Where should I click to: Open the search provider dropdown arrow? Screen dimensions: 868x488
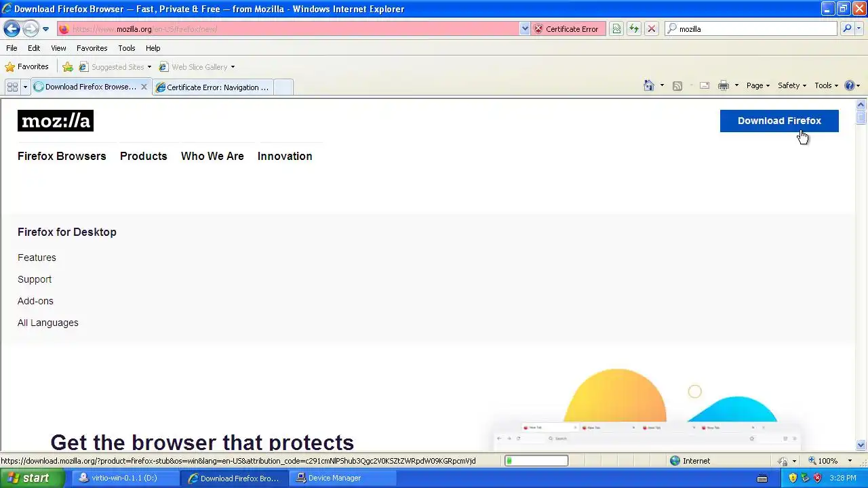coord(859,29)
